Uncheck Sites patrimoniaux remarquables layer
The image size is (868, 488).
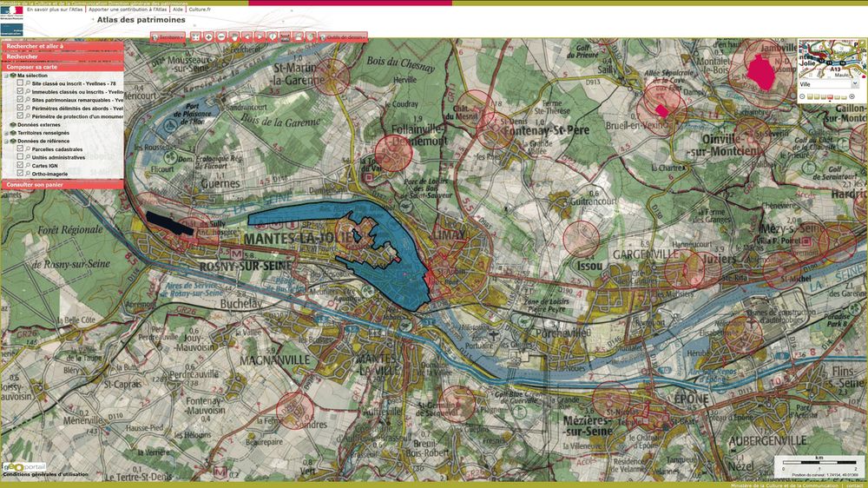tap(21, 100)
